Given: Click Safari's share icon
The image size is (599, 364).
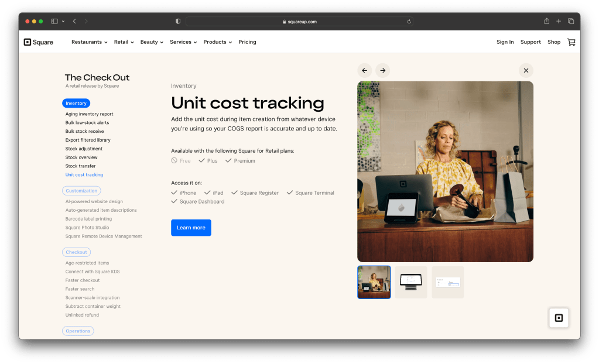Looking at the screenshot, I should tap(546, 21).
